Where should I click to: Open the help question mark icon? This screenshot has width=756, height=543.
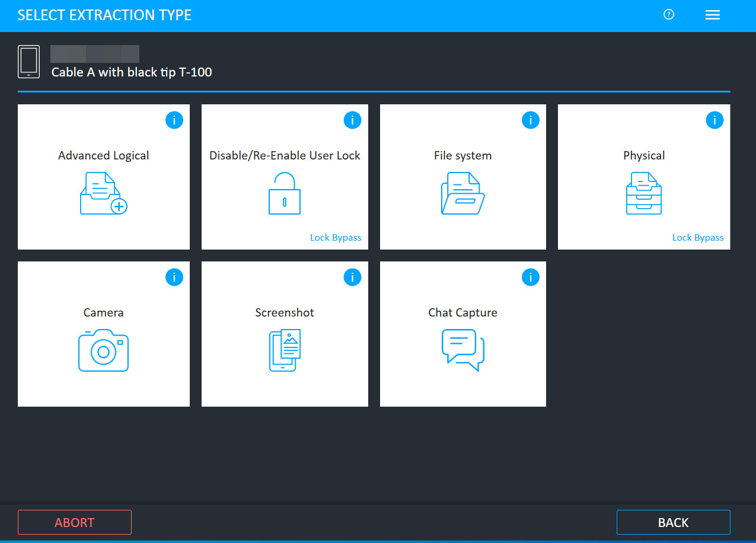669,15
